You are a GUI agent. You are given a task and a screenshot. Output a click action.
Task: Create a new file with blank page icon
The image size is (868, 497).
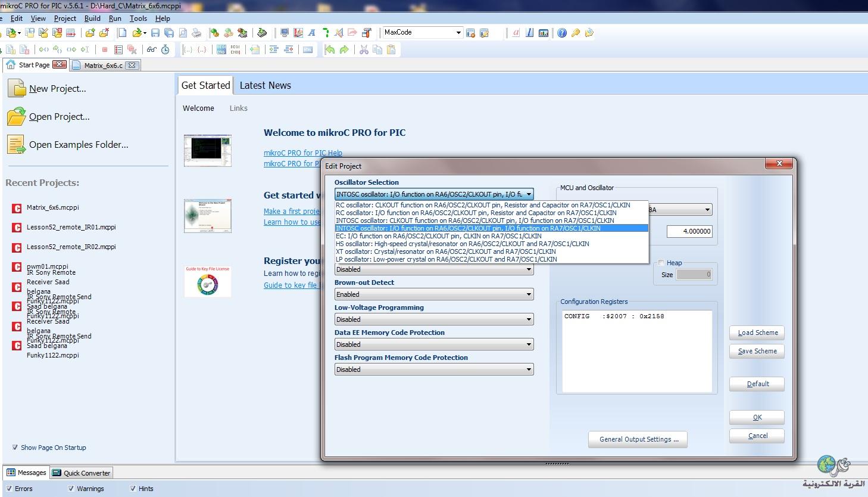tap(123, 33)
